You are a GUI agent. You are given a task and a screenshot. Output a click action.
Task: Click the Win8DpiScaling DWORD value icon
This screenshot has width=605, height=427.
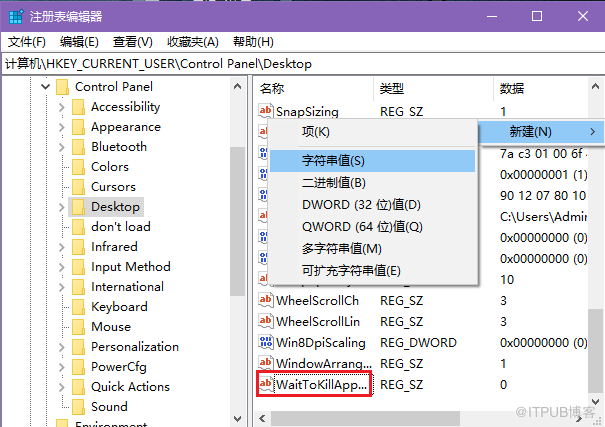click(x=266, y=342)
